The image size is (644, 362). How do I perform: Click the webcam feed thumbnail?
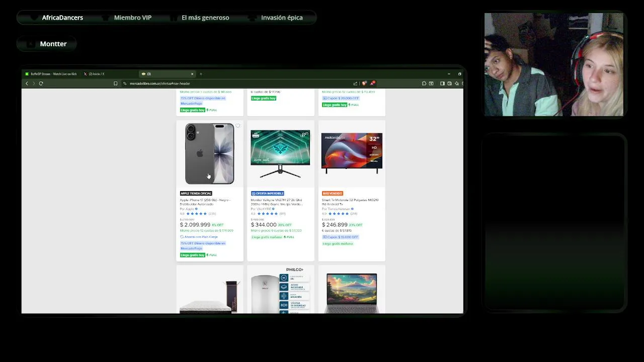554,65
